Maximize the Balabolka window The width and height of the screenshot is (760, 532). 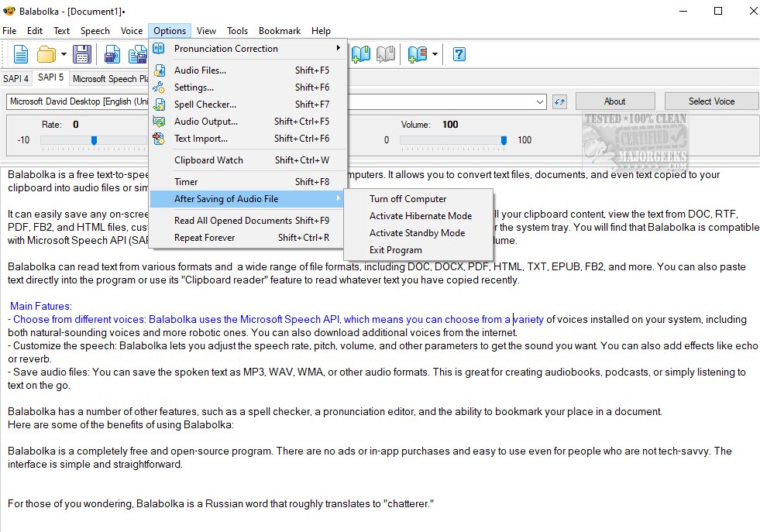click(x=718, y=11)
